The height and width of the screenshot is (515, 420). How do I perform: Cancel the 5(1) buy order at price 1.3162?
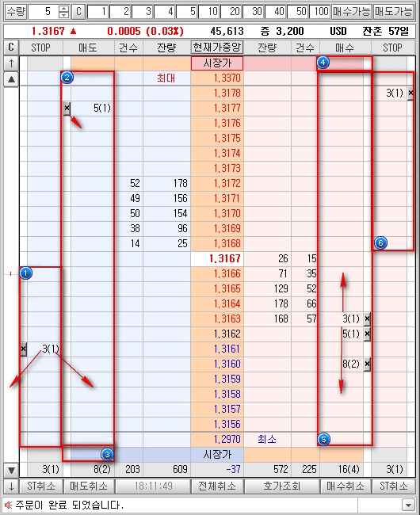pyautogui.click(x=367, y=334)
